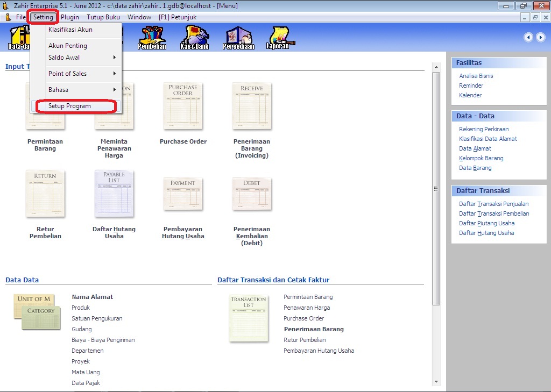Click the Payment Pembayaran Hutang icon
Image resolution: width=551 pixels, height=392 pixels.
(183, 195)
